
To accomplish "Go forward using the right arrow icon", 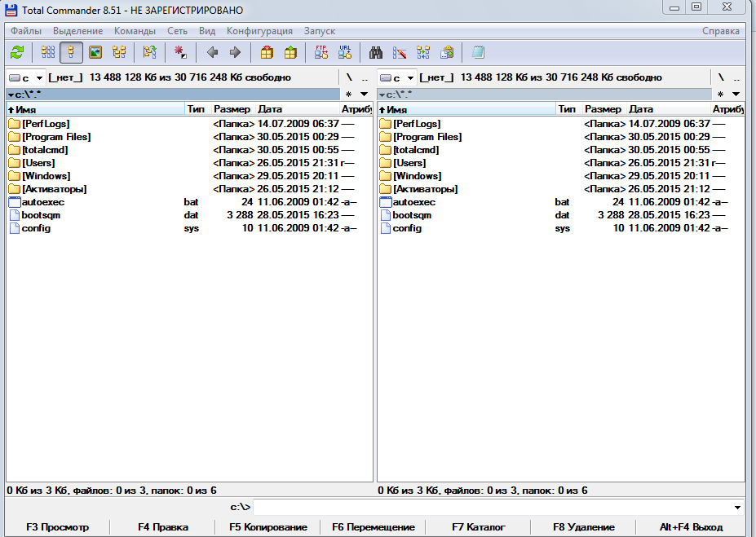I will pyautogui.click(x=235, y=52).
